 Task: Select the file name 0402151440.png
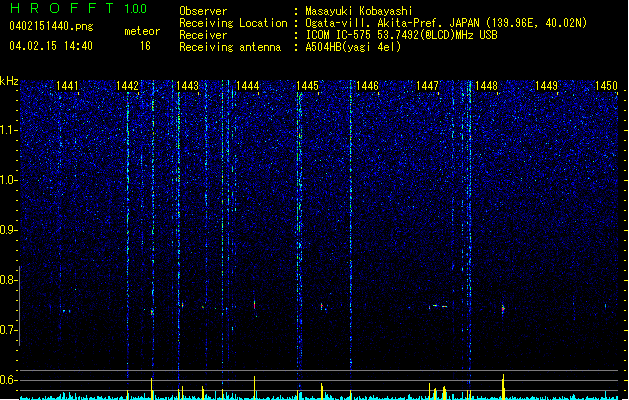point(51,26)
